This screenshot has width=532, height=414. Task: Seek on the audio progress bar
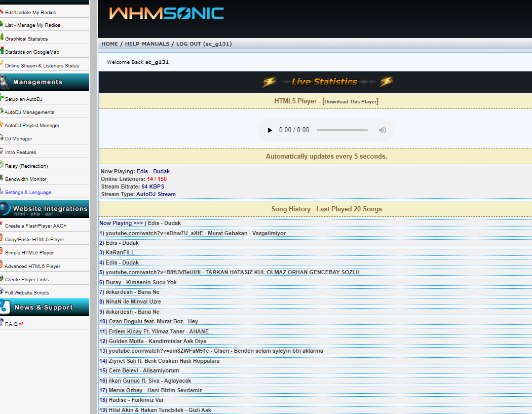click(x=342, y=130)
